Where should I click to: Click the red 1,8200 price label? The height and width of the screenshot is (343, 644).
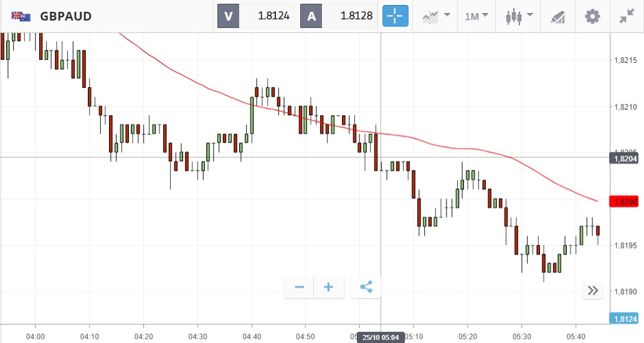click(625, 202)
